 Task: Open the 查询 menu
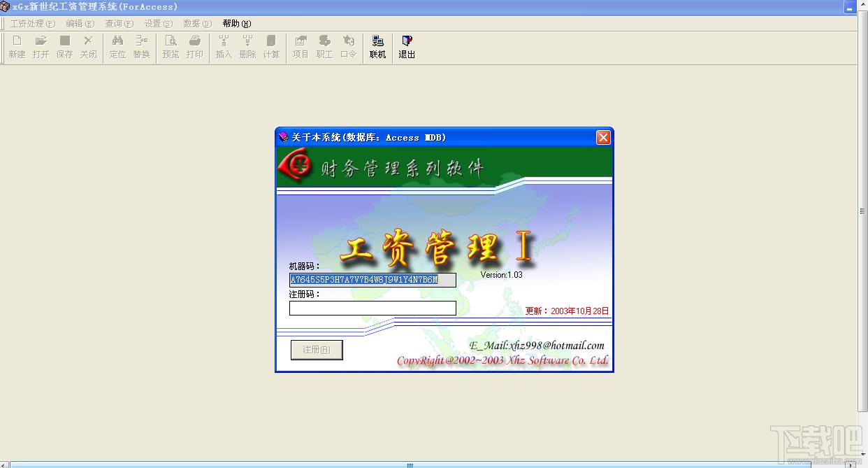[119, 24]
